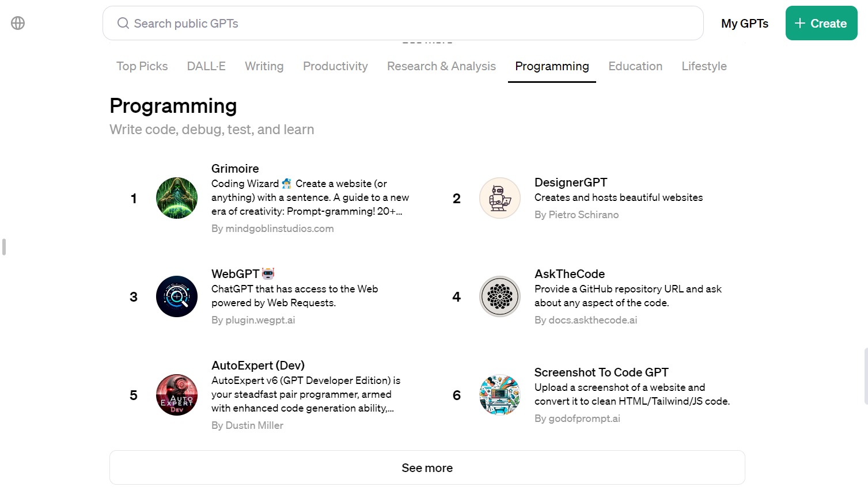Click rank number 5 beside AutoExpert
Screen dimensions: 868x487
pos(134,395)
